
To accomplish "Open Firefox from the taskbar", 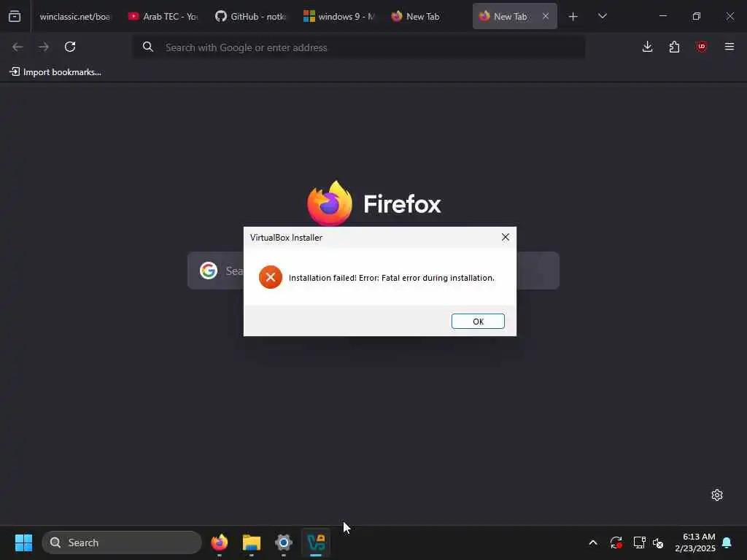I will (219, 542).
